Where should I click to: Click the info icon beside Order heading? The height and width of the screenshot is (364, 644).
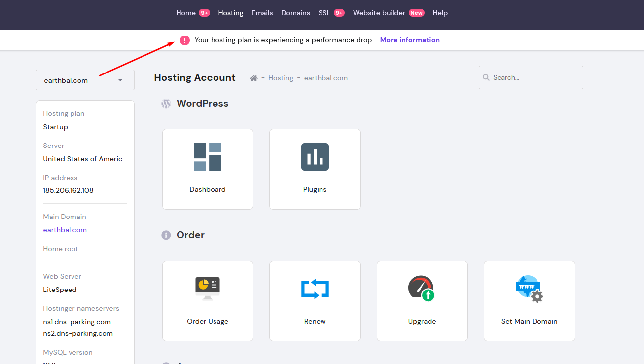(166, 235)
